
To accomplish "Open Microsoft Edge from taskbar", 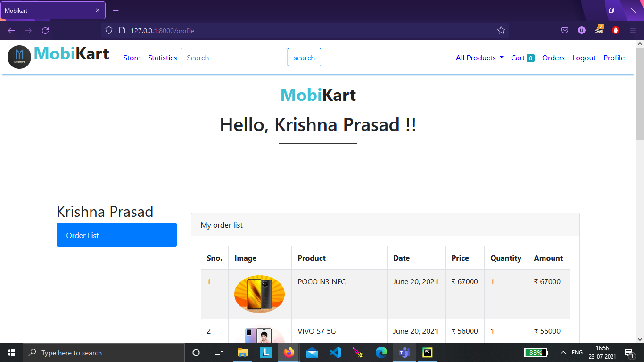I will [x=381, y=353].
